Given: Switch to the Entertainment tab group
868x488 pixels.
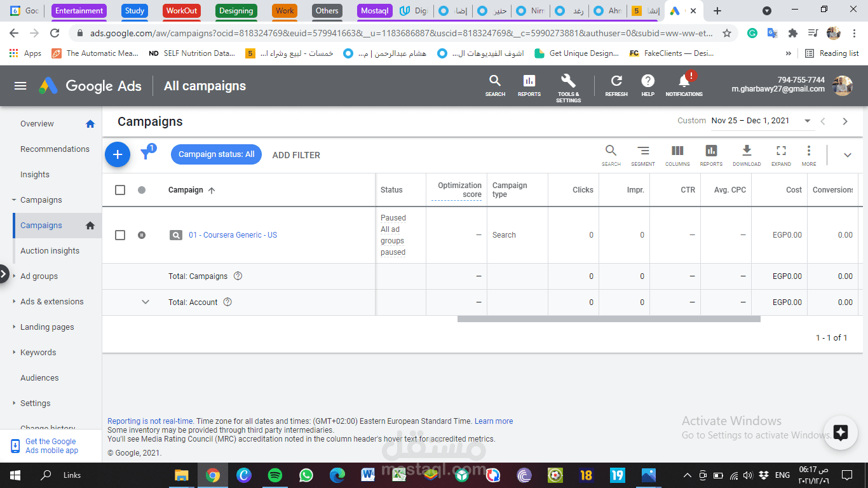Looking at the screenshot, I should (79, 11).
